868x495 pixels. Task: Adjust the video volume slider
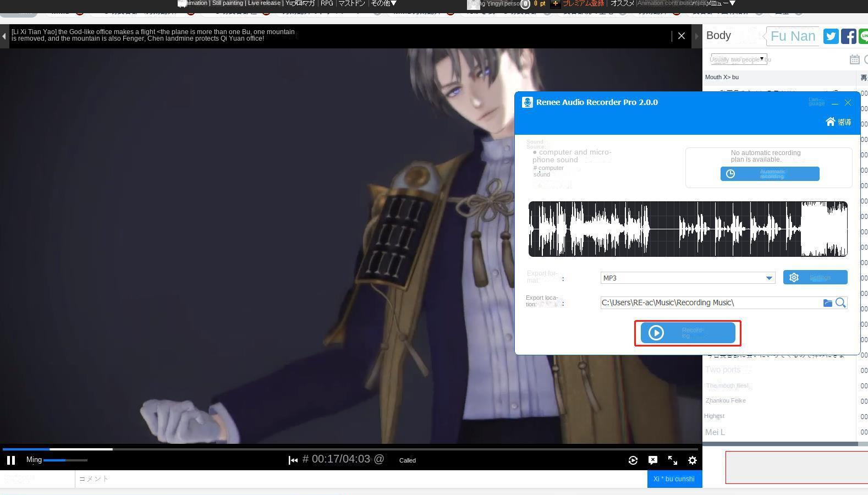point(65,460)
